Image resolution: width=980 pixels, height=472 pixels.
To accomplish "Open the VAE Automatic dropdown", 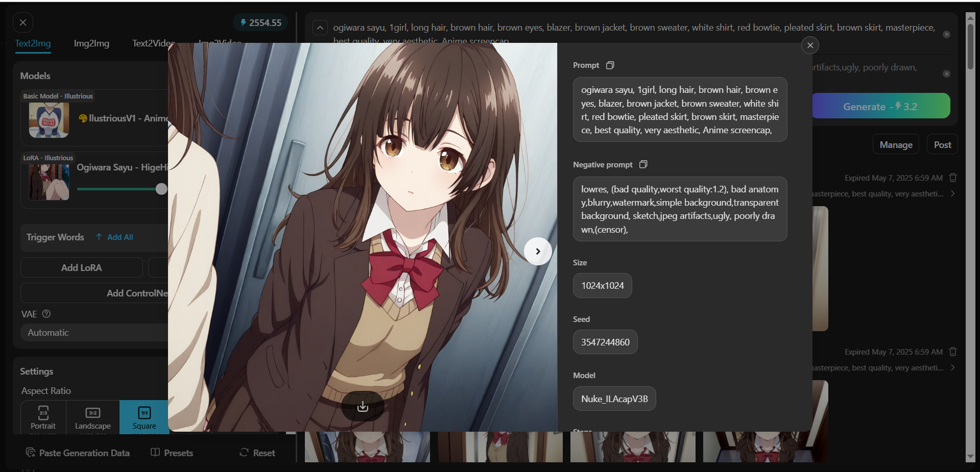I will click(x=95, y=333).
